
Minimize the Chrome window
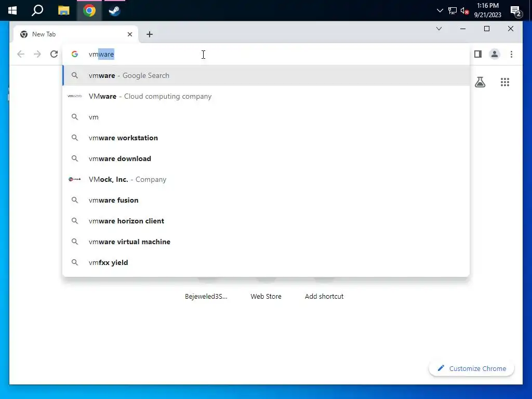(x=462, y=29)
